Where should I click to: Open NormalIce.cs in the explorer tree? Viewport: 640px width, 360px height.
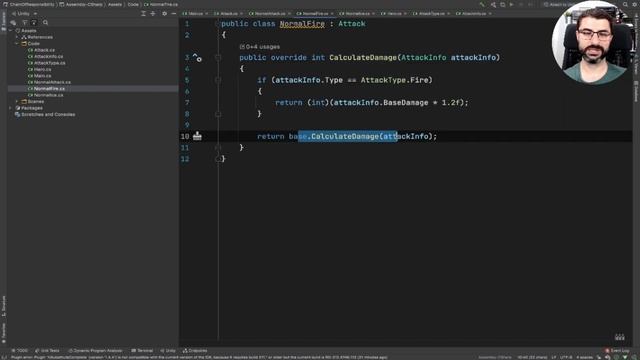point(46,95)
